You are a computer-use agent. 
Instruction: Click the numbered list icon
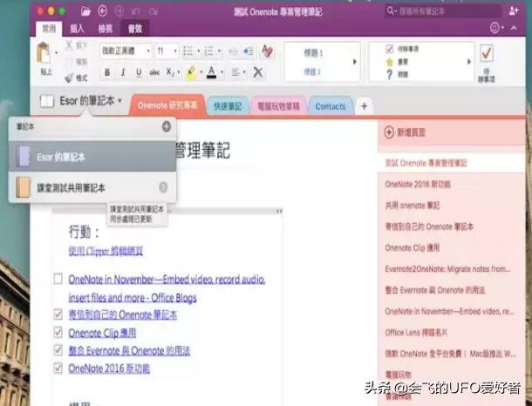point(208,51)
